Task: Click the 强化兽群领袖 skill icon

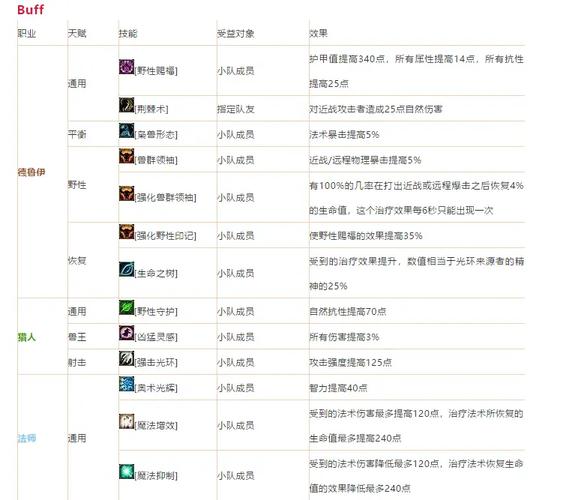Action: (x=126, y=193)
